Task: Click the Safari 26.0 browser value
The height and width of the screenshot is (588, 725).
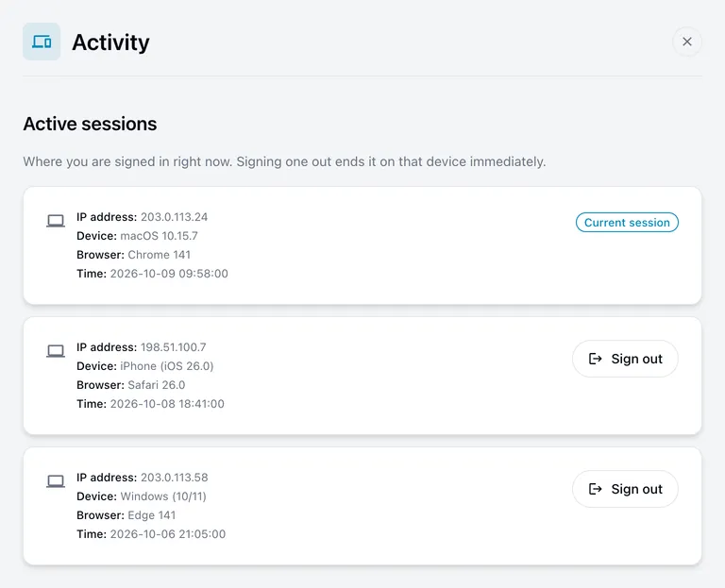Action: point(157,385)
